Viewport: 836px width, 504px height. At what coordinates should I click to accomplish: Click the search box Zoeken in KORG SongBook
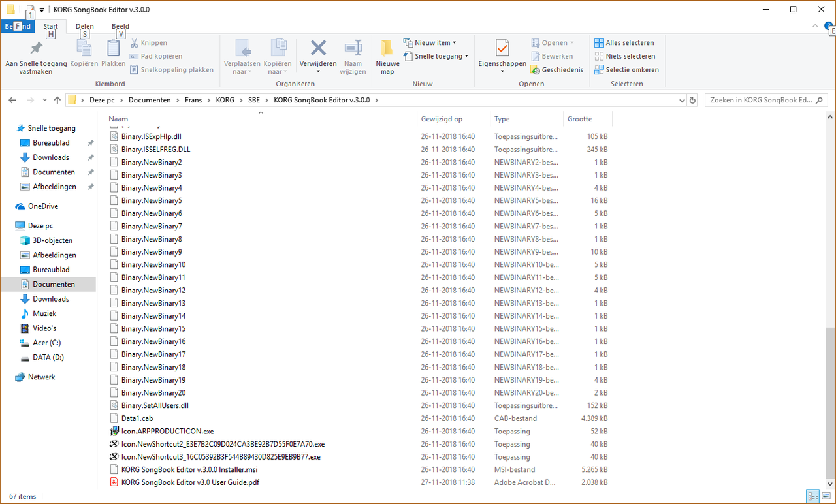pyautogui.click(x=765, y=101)
